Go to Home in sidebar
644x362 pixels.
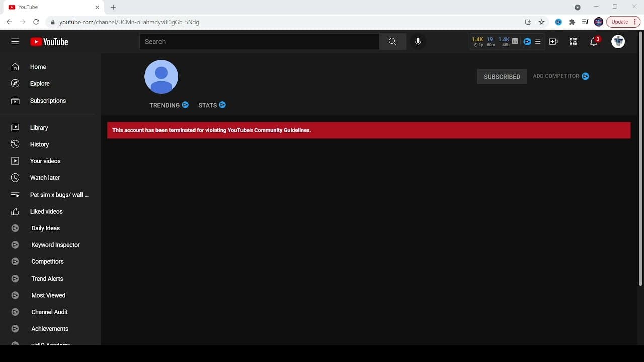click(x=50, y=67)
